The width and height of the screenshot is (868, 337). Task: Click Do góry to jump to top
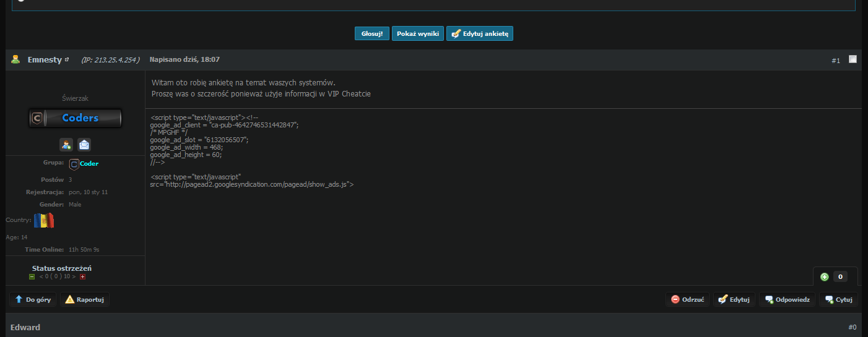click(33, 299)
